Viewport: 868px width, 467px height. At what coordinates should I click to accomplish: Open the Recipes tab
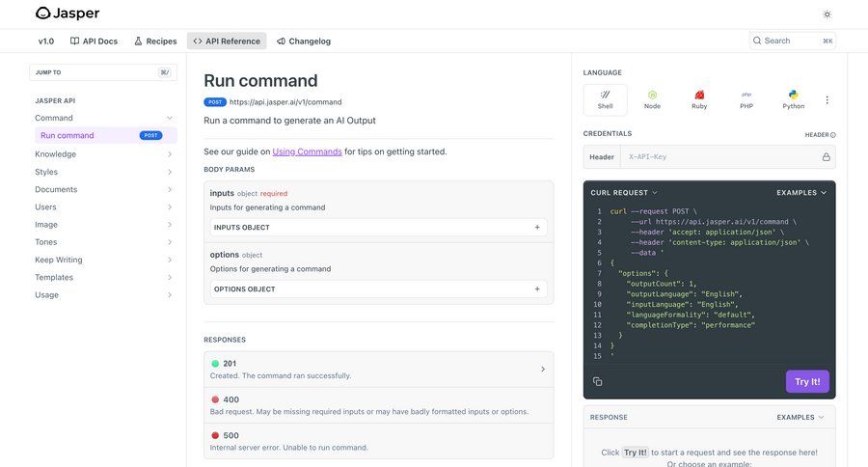pos(155,41)
